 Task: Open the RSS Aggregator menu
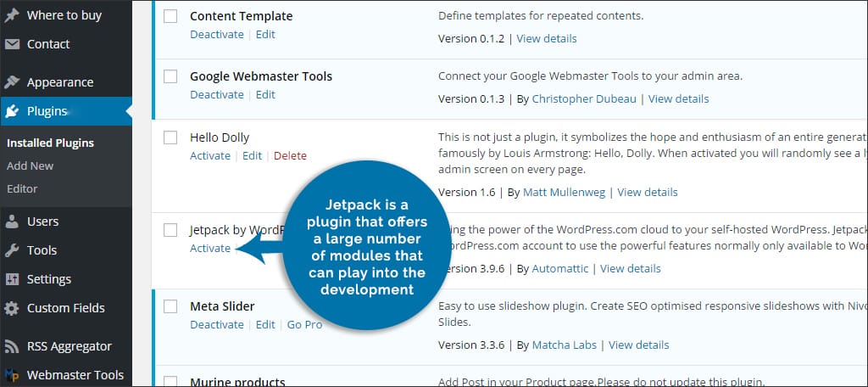coord(70,346)
